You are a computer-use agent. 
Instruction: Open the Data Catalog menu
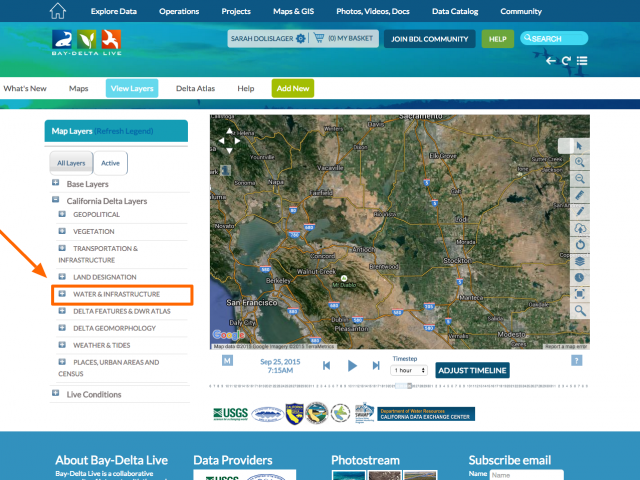(x=455, y=11)
